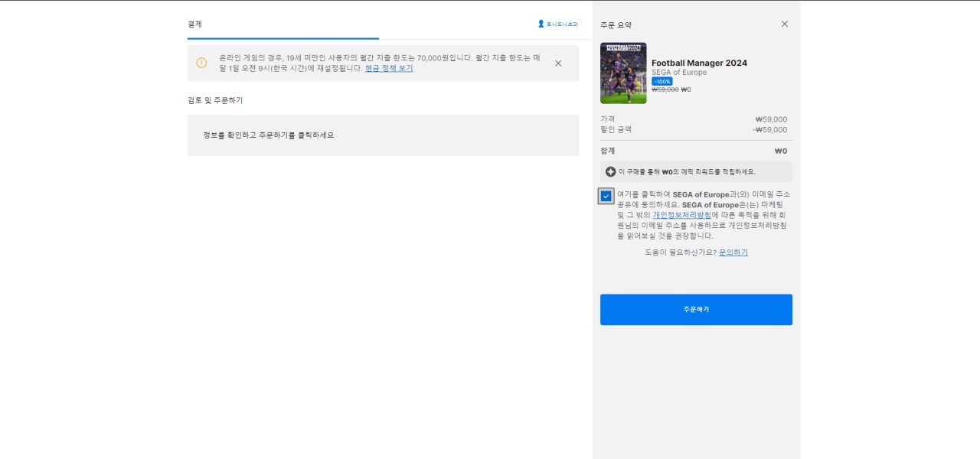Open the 환급 정책 보기 link
This screenshot has height=459, width=980.
click(388, 68)
